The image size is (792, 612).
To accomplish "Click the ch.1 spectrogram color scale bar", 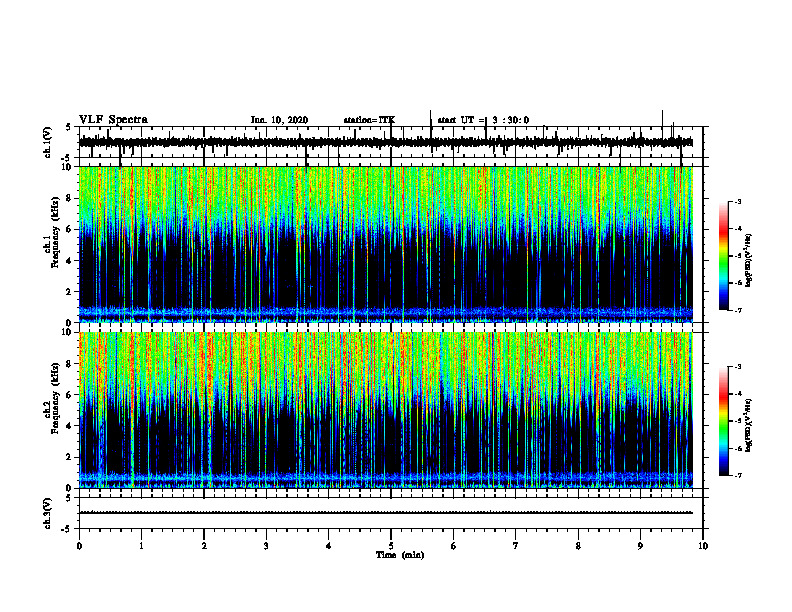I will click(724, 256).
